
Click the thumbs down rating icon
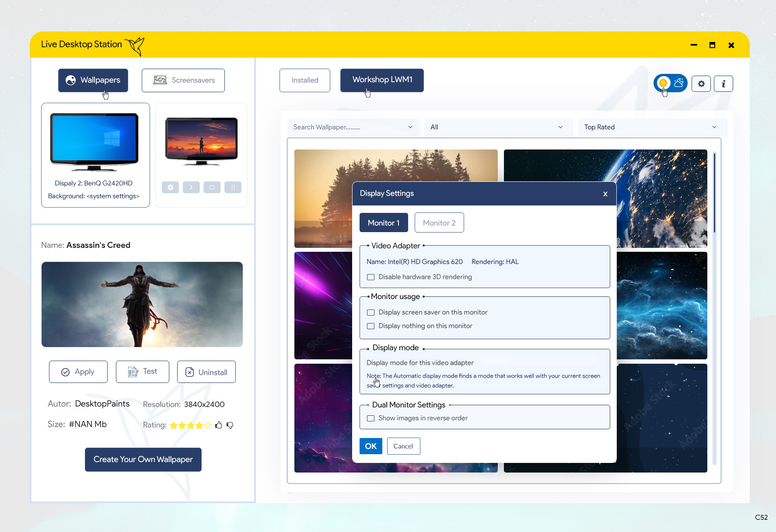[230, 425]
